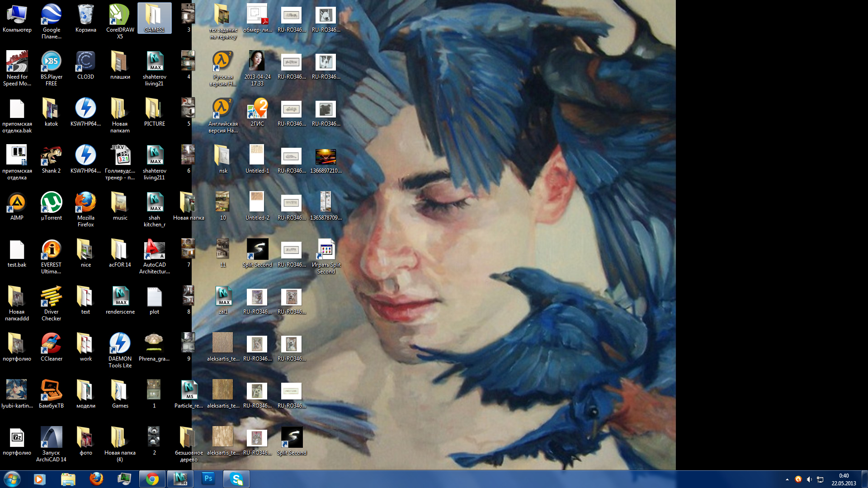The image size is (868, 488).
Task: Launch Запуск ArchiCAD 14 shortcut
Action: point(51,445)
